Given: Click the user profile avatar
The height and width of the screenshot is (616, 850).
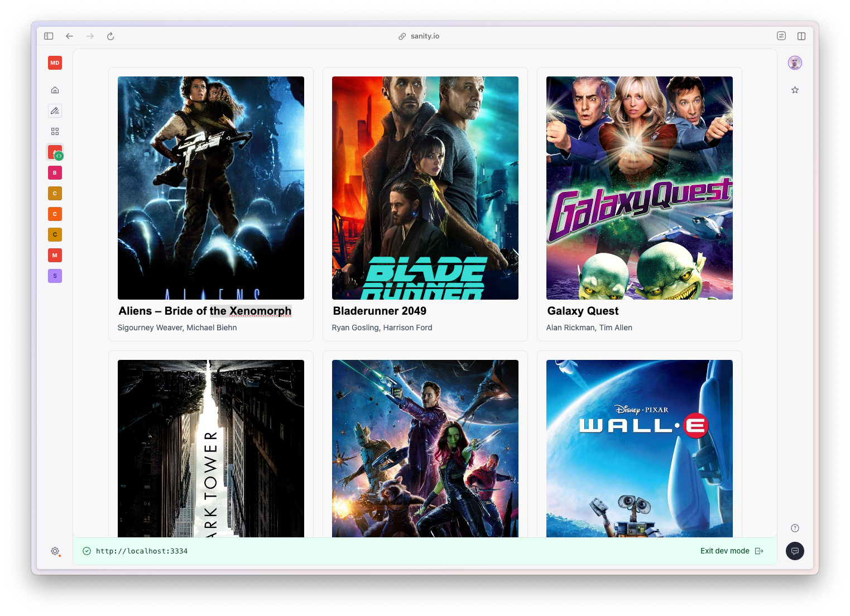Looking at the screenshot, I should 795,63.
